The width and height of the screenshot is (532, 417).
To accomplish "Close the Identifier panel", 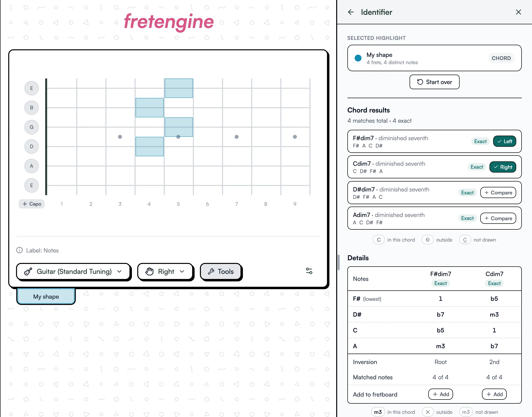I will pos(518,12).
